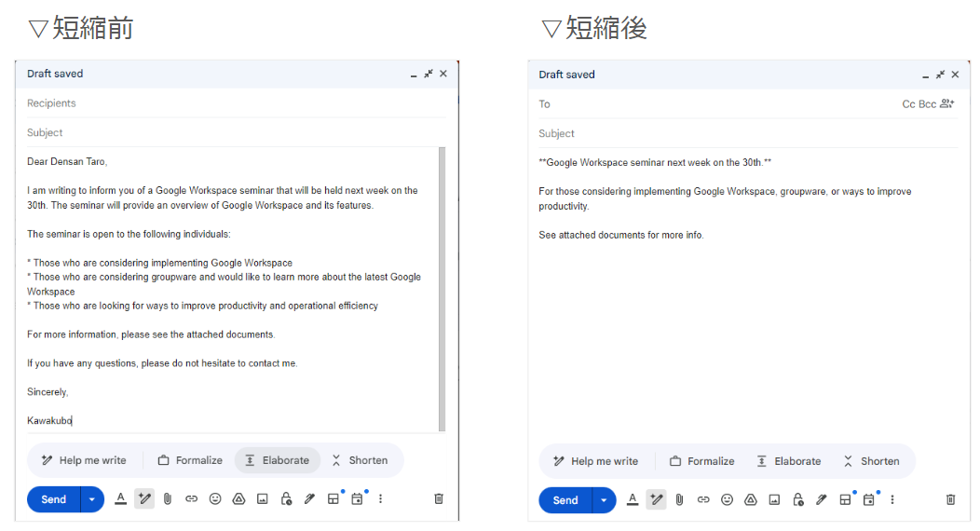Exit full-screen icon in right compose window
Screen dimensions: 980x531
[x=940, y=75]
